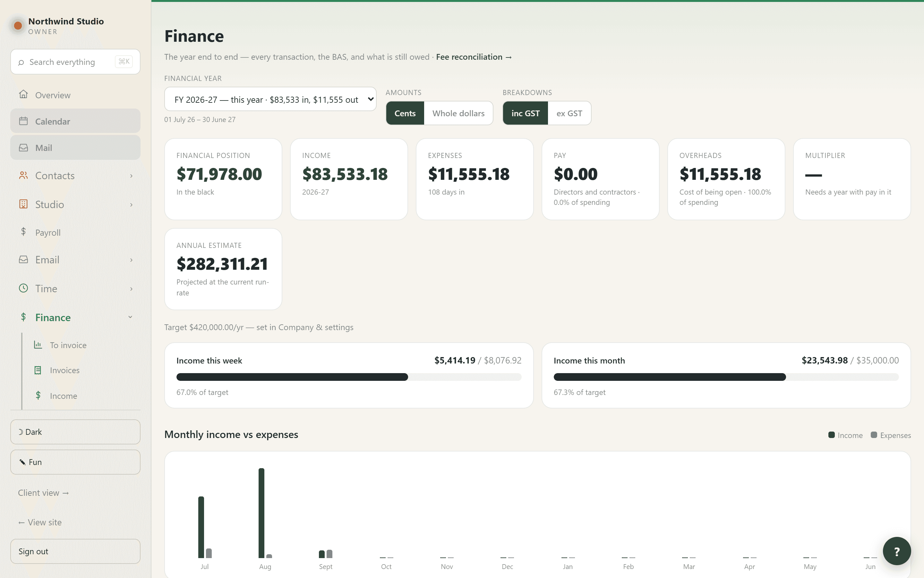Image resolution: width=924 pixels, height=578 pixels.
Task: Click the Contacts people icon
Action: coord(23,175)
